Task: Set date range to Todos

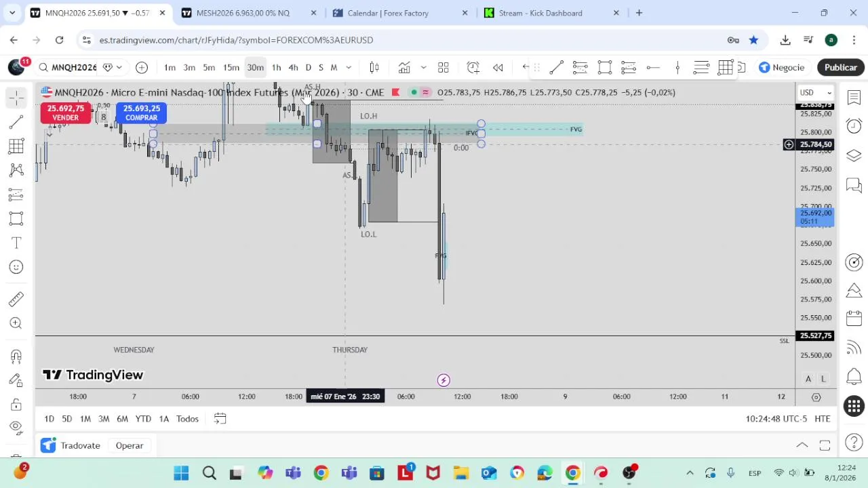Action: 187,419
